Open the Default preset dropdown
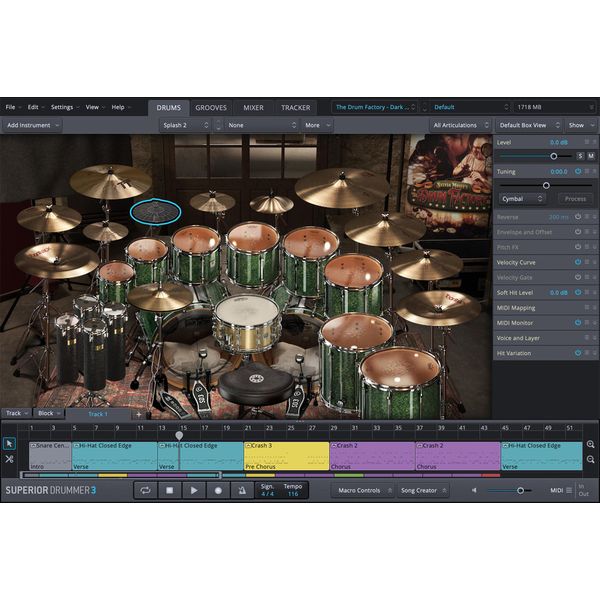This screenshot has width=600, height=600. click(471, 107)
